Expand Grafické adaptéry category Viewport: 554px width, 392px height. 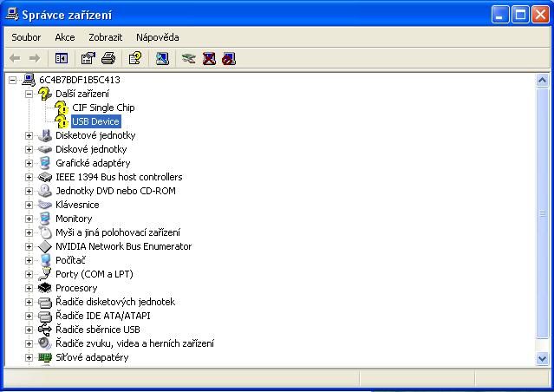(29, 163)
